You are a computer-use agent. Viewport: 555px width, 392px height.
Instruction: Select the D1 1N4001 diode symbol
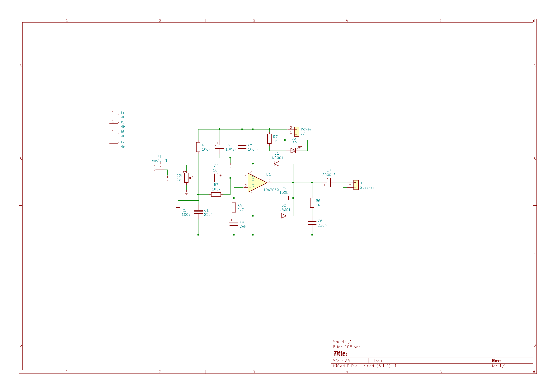[x=277, y=164]
